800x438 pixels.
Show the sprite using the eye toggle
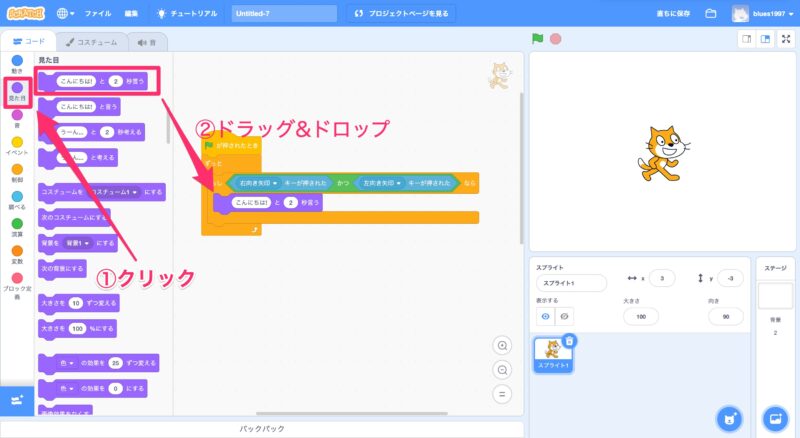tap(545, 316)
